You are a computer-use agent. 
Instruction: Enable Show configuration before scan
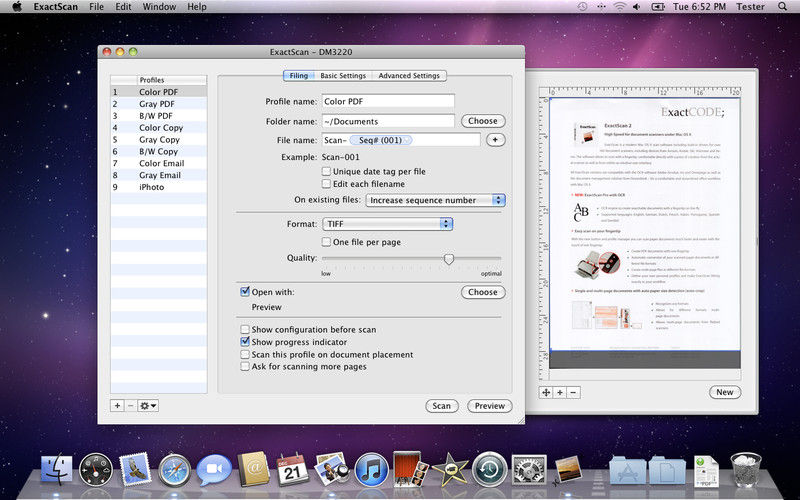[x=245, y=330]
